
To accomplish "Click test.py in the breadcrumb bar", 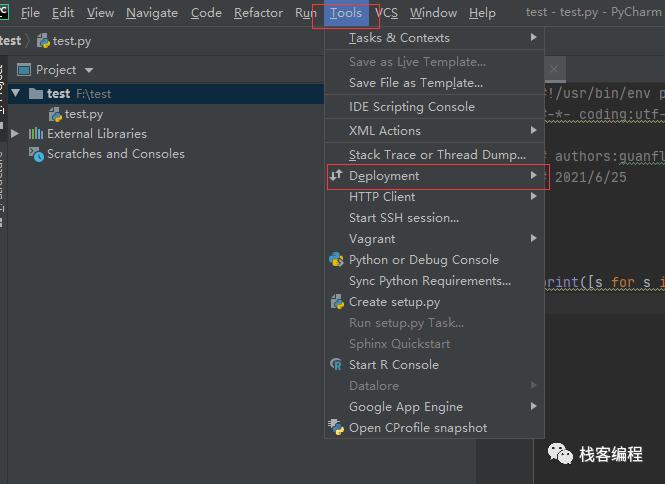I will (72, 41).
